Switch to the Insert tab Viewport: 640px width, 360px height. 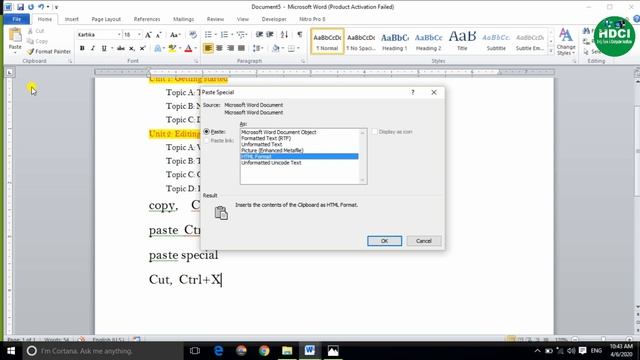pos(71,19)
